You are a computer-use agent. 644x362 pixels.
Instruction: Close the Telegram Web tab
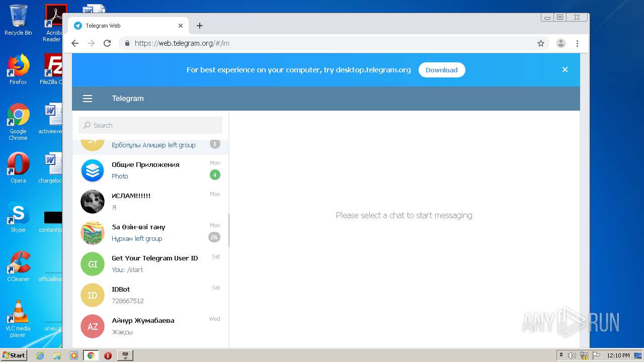coord(181,26)
